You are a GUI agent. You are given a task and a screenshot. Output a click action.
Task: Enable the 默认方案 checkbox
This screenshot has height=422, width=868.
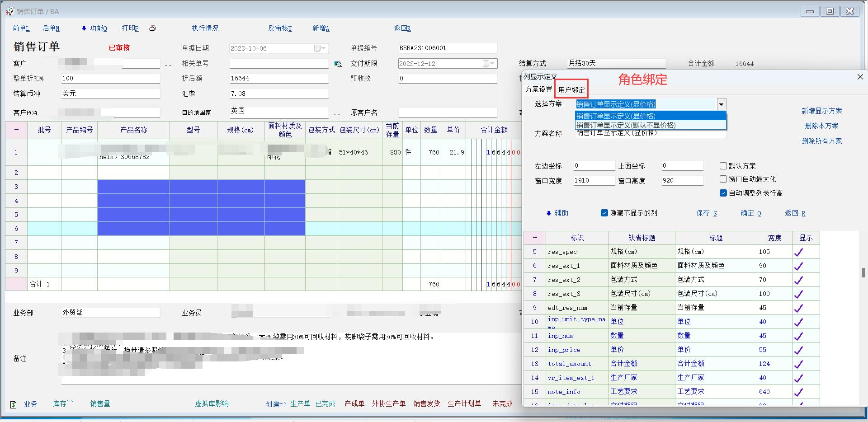pos(723,166)
